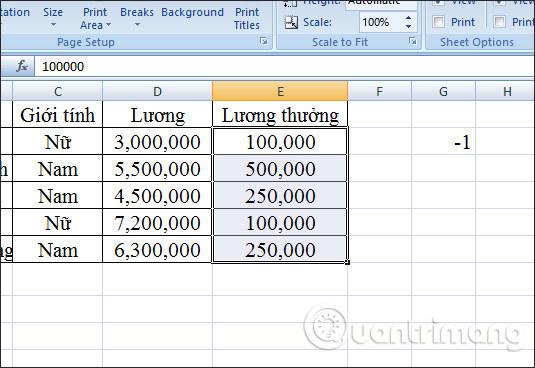Select the cell with 500,000

point(280,168)
